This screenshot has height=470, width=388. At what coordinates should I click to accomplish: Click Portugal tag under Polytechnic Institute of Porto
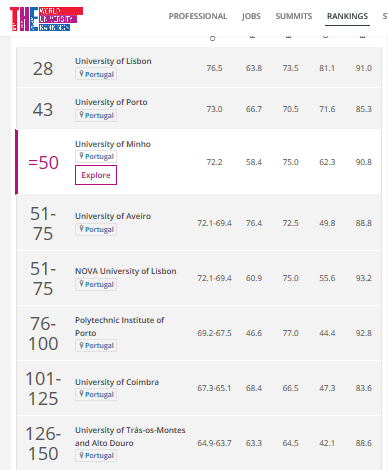tap(96, 345)
